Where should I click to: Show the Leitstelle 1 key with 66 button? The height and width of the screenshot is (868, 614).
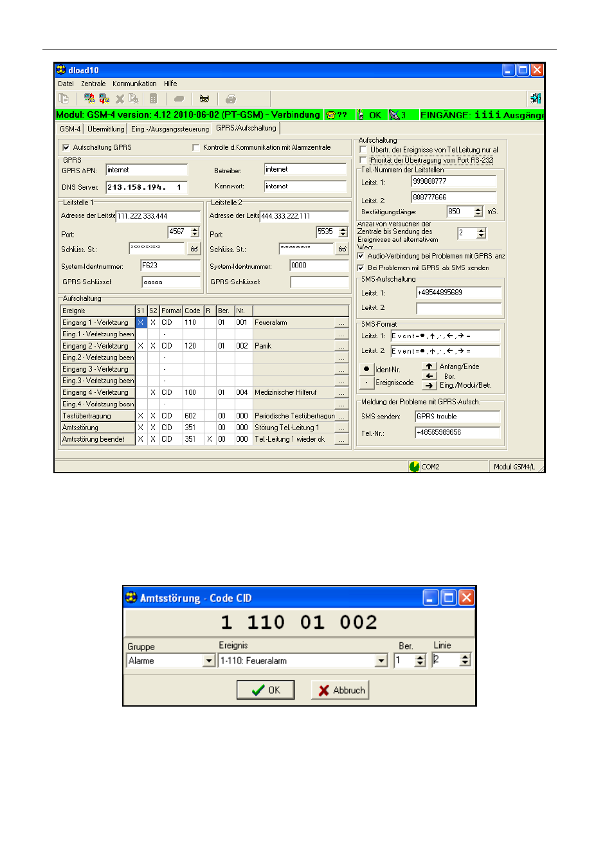(194, 249)
